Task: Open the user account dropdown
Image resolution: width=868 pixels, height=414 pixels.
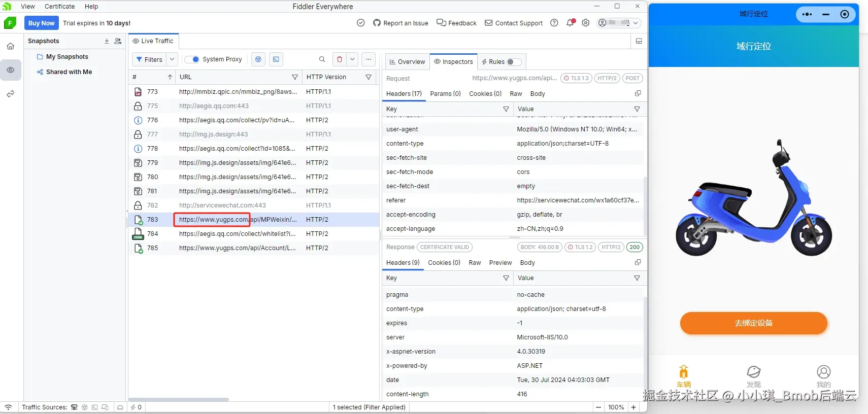Action: coord(618,23)
